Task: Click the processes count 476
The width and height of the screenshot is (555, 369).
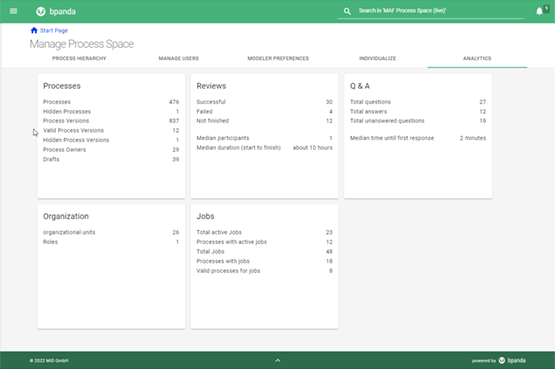Action: tap(174, 102)
